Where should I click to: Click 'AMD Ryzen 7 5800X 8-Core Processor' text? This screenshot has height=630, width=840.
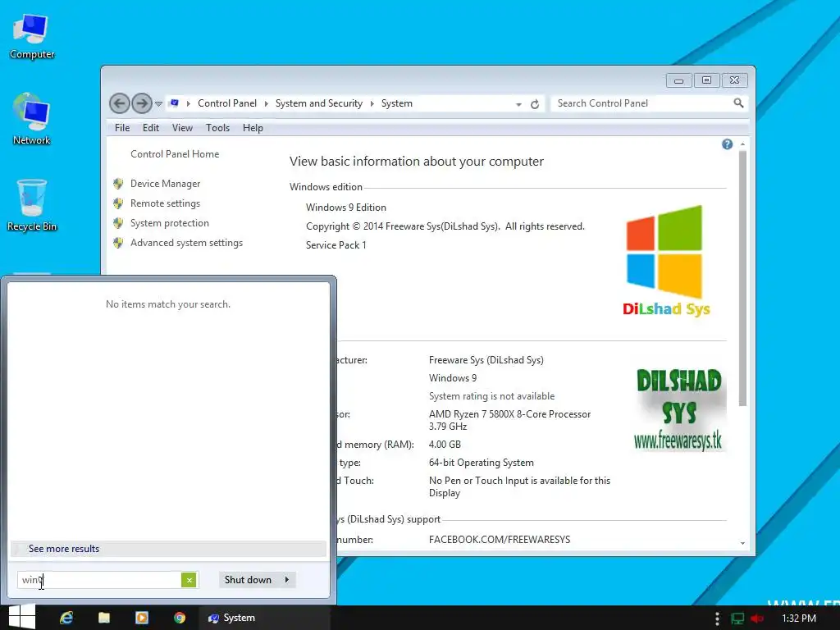tap(510, 414)
